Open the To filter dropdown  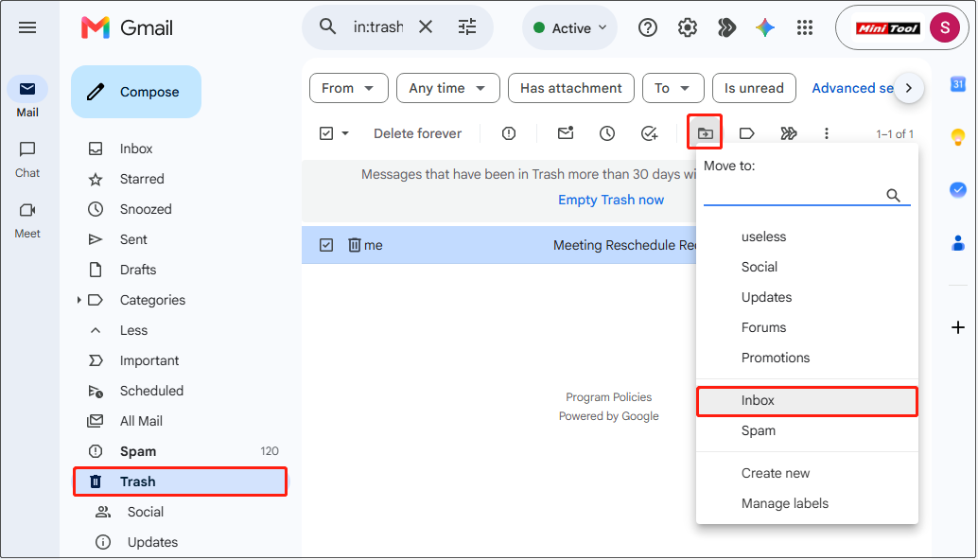[673, 88]
